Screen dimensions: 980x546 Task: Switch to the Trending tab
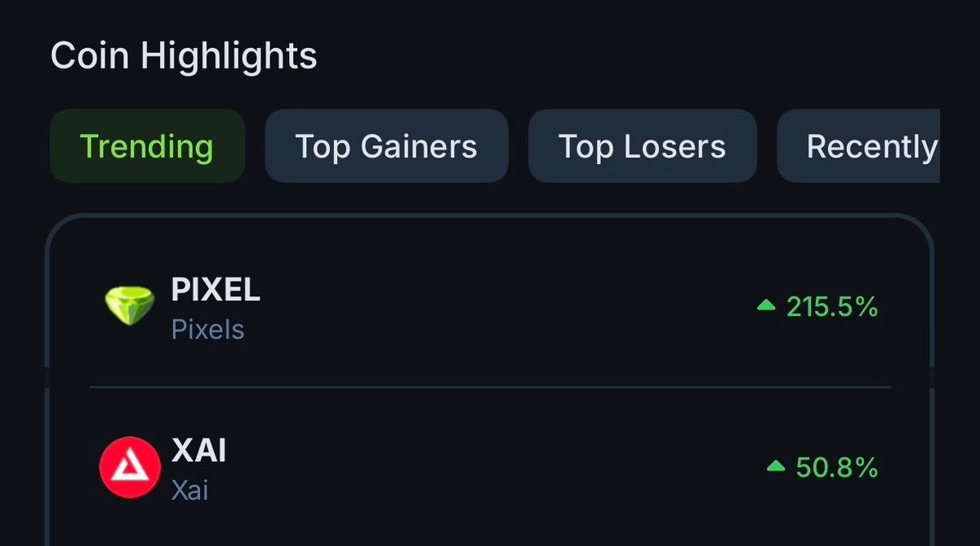point(147,146)
